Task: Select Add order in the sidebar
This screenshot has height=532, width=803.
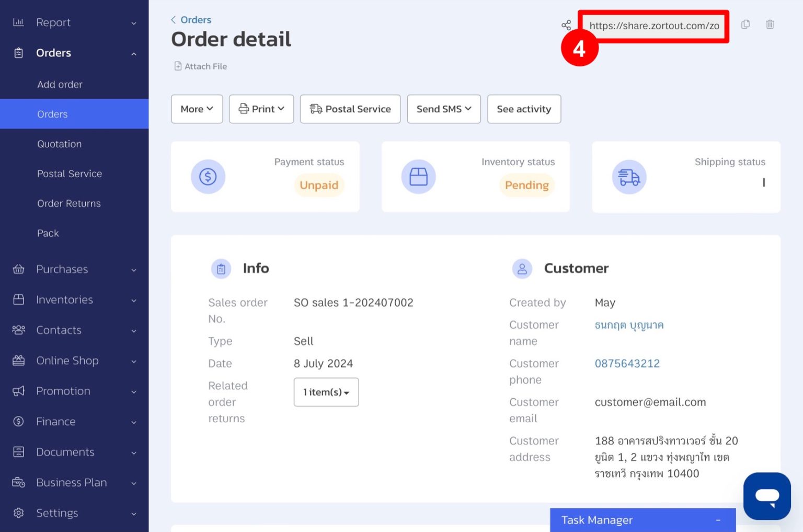Action: click(60, 84)
